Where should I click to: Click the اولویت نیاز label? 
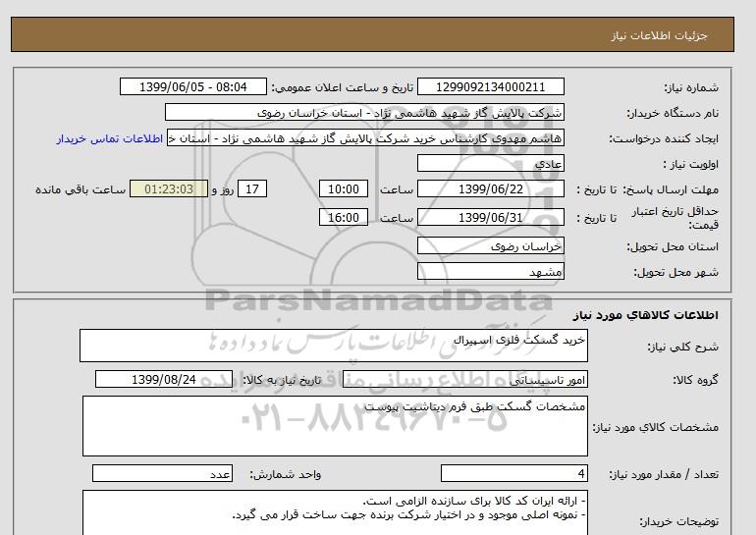tap(691, 164)
